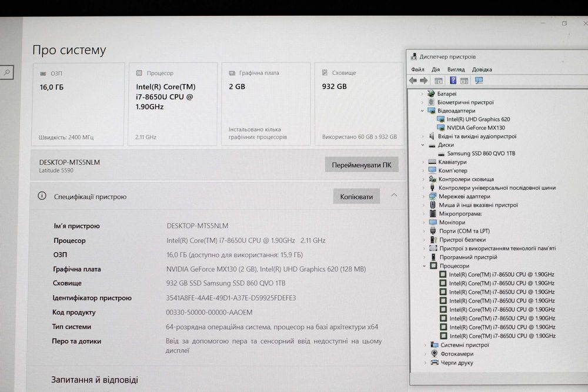Select the Контролери сховища icon
The width and height of the screenshot is (588, 392).
pyautogui.click(x=432, y=179)
